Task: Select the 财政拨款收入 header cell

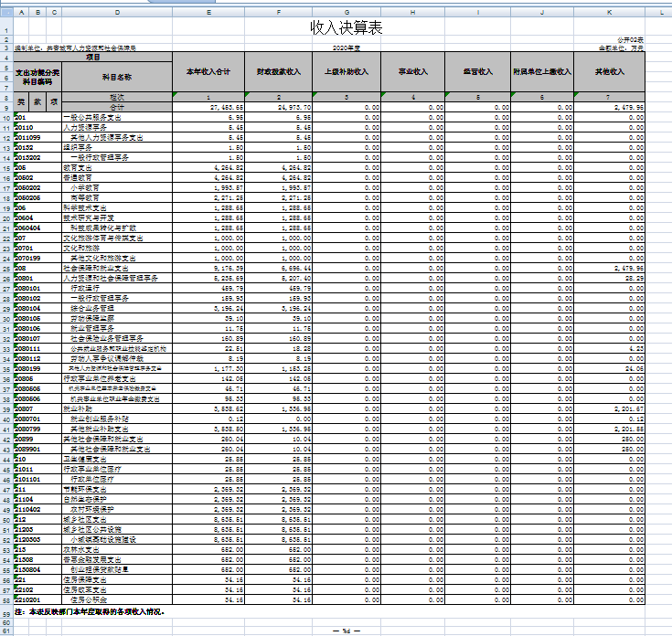Action: point(279,71)
